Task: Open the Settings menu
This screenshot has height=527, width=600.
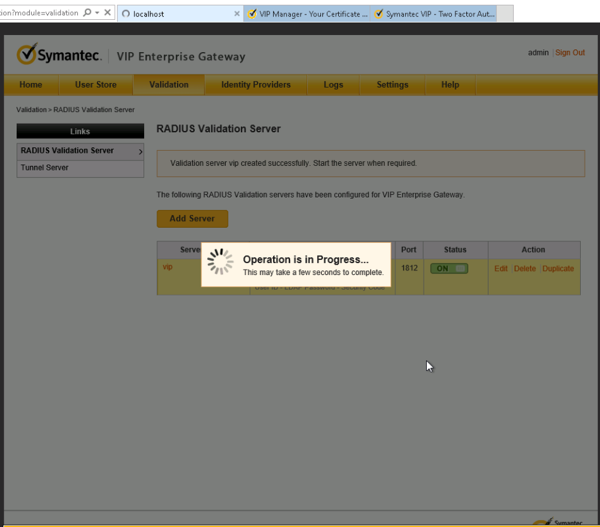Action: [x=392, y=85]
